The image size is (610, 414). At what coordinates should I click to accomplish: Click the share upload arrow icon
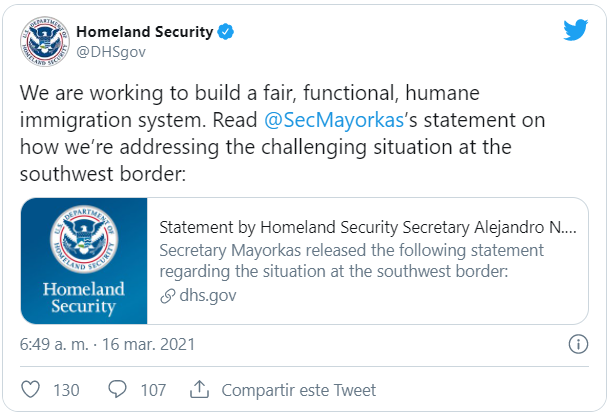tap(199, 389)
